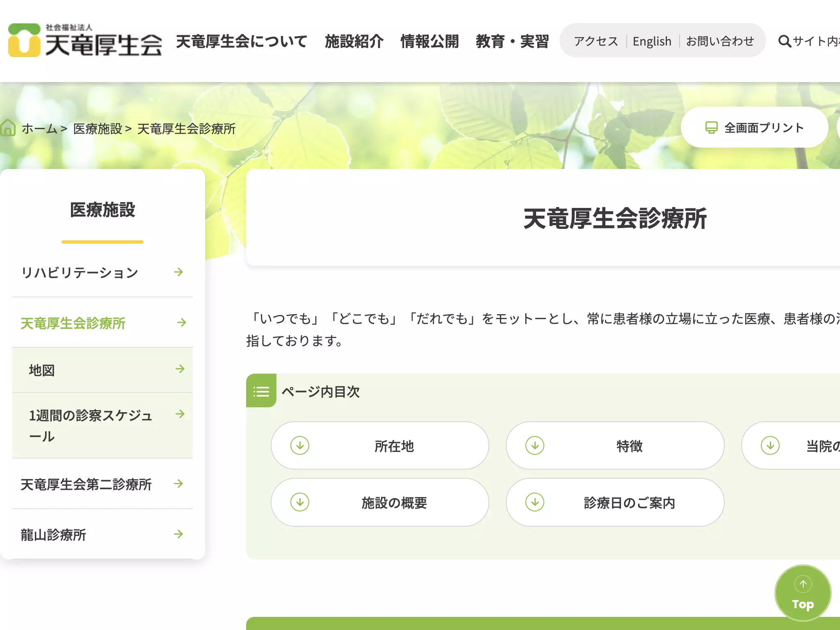Open 天竜厚生会について menu

point(241,41)
